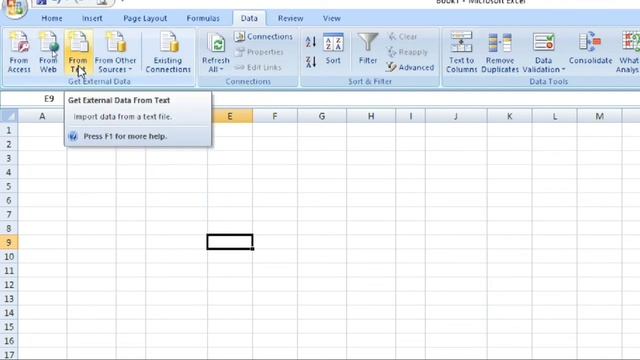640x360 pixels.
Task: Select column A header
Action: point(42,116)
